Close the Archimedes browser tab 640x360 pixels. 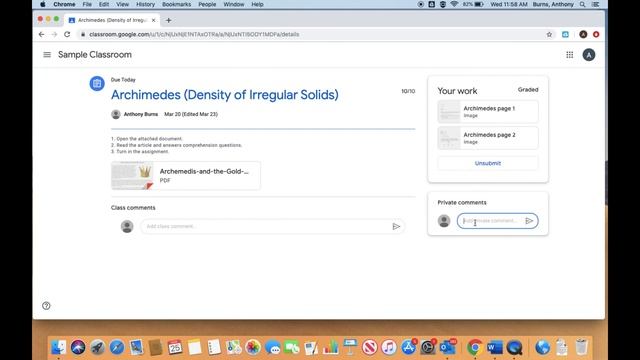coord(153,20)
